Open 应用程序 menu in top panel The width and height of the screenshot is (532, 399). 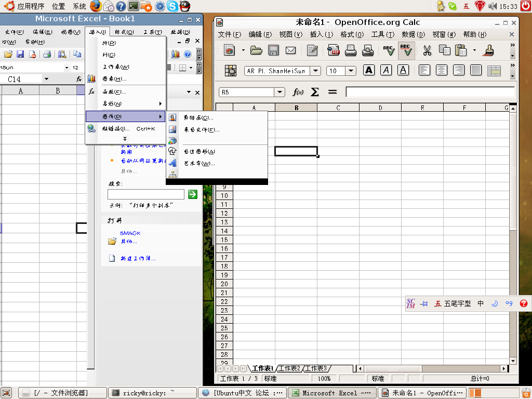pyautogui.click(x=31, y=6)
